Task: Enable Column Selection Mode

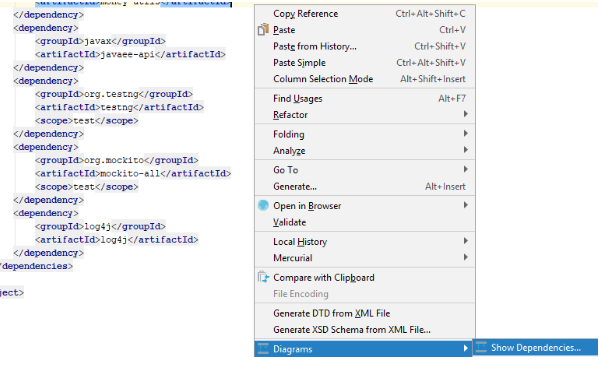Action: (x=365, y=79)
